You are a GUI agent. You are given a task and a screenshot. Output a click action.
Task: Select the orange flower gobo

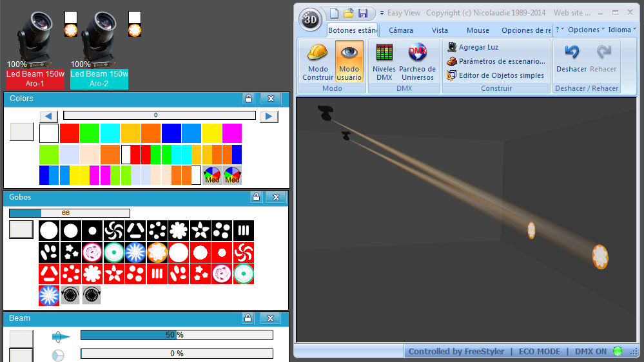click(157, 252)
